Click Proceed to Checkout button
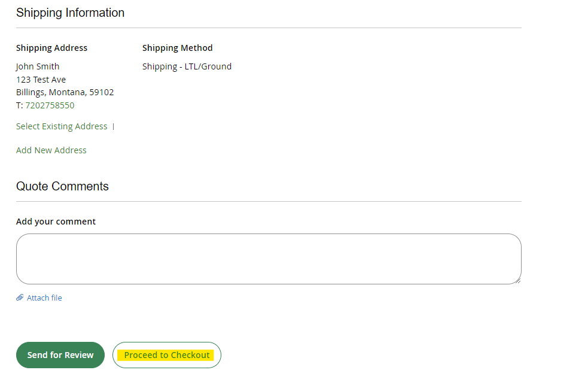Viewport: 588px width, 376px height. [167, 355]
